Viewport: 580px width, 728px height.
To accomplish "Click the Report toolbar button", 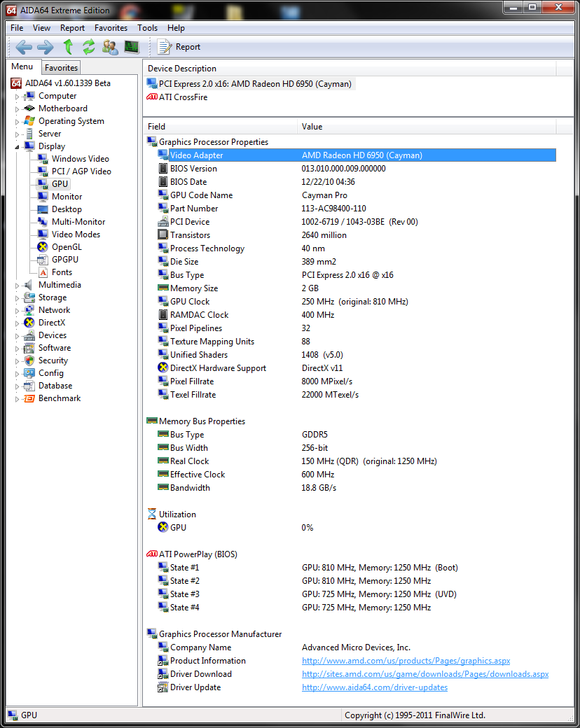I will pyautogui.click(x=179, y=47).
